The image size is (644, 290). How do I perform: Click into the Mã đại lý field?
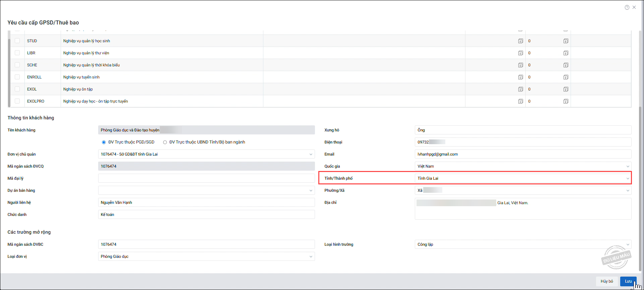(206, 178)
